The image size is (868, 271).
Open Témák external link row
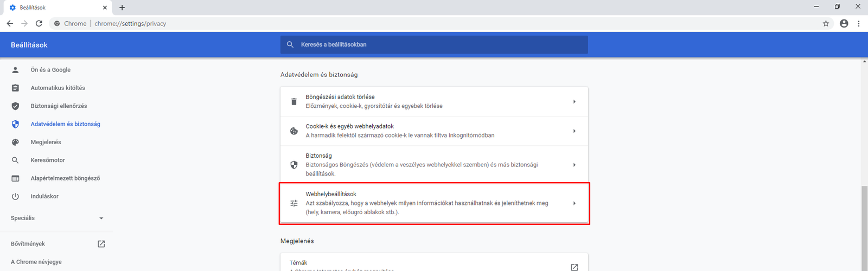[574, 267]
